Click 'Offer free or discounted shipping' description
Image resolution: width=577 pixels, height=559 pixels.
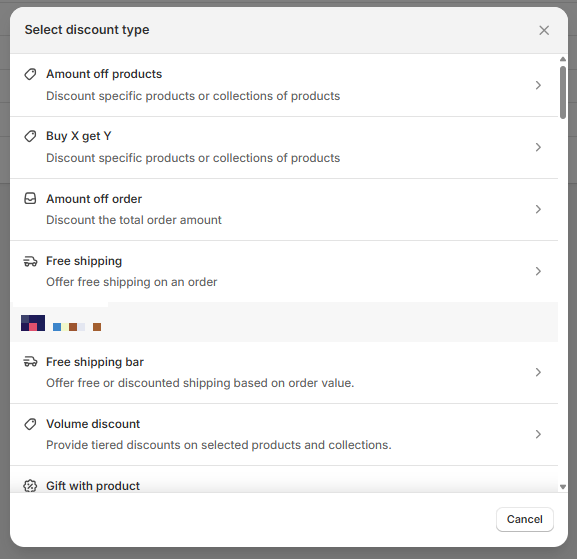[x=200, y=383]
